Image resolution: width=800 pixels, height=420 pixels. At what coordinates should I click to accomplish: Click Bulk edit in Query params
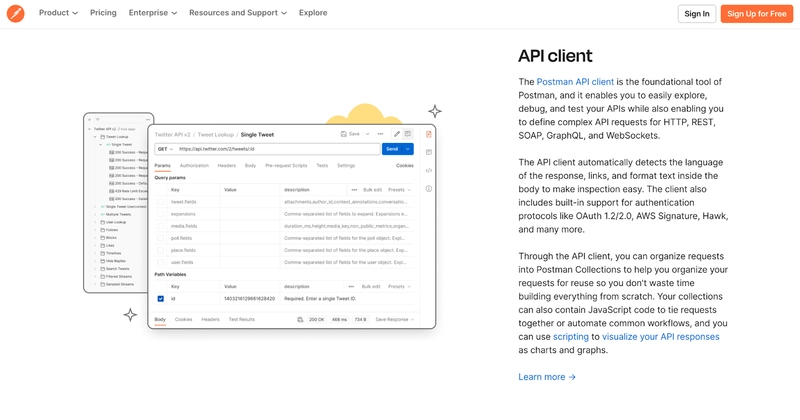point(372,190)
